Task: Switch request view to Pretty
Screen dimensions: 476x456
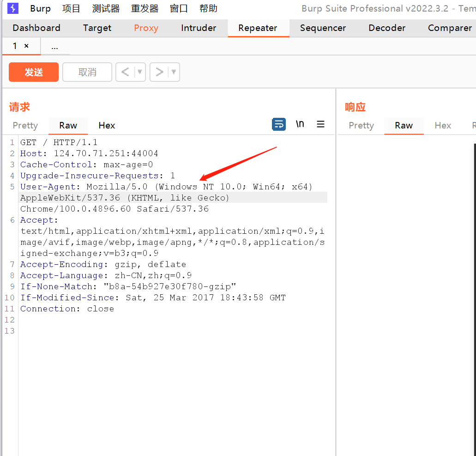Action: pos(25,126)
